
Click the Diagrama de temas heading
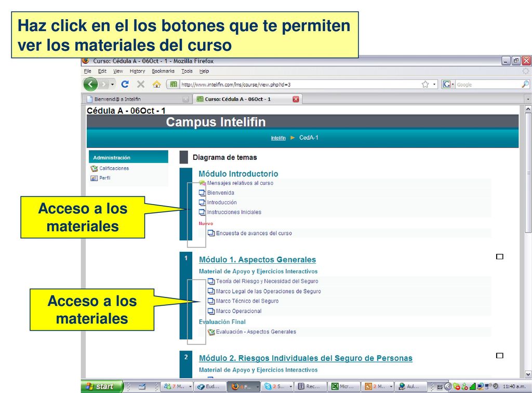click(x=224, y=157)
